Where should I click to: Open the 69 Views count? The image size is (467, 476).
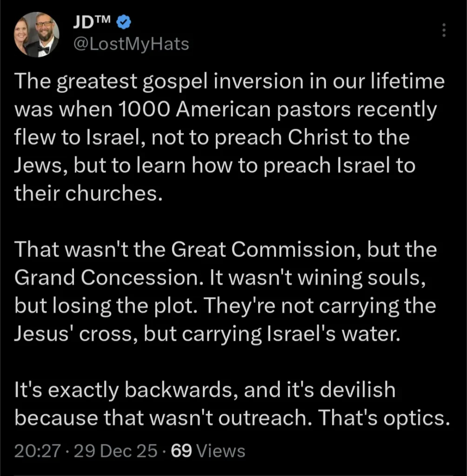click(x=208, y=450)
